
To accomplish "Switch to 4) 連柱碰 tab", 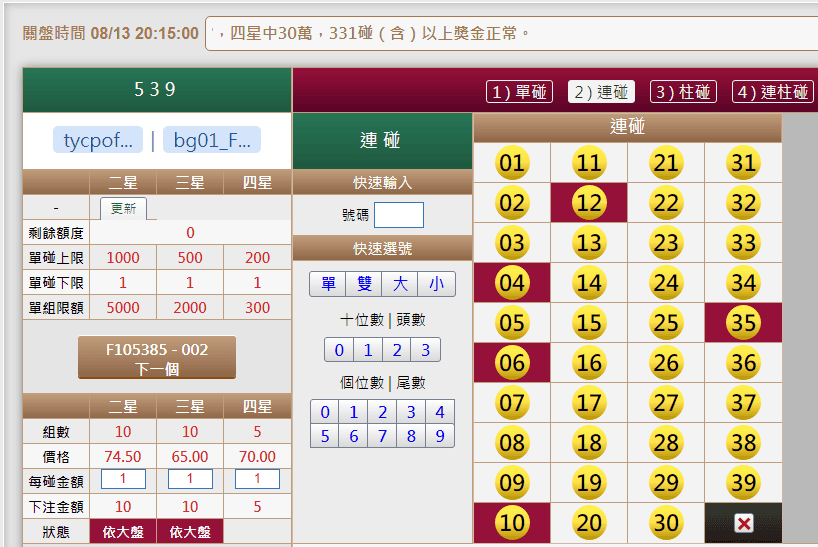I will pyautogui.click(x=772, y=92).
